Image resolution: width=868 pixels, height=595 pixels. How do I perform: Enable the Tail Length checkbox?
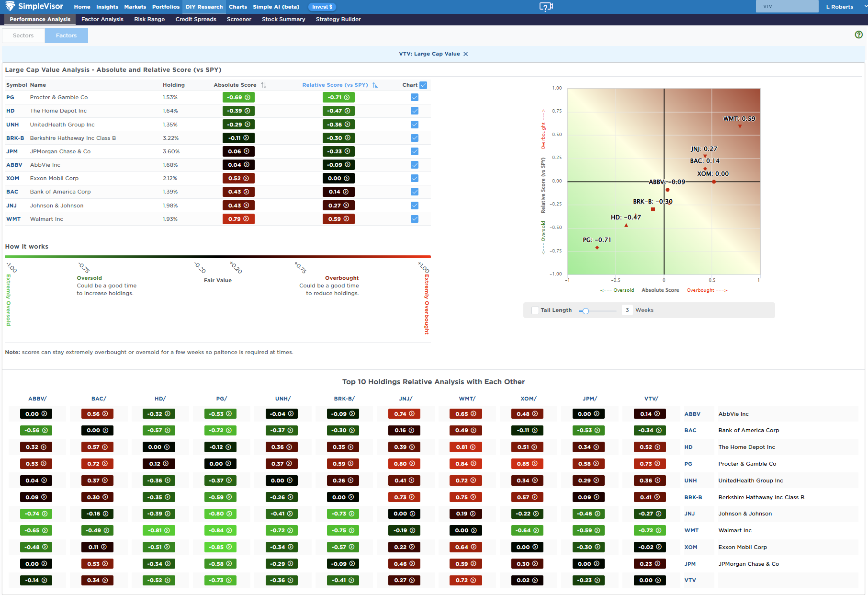[x=535, y=310]
